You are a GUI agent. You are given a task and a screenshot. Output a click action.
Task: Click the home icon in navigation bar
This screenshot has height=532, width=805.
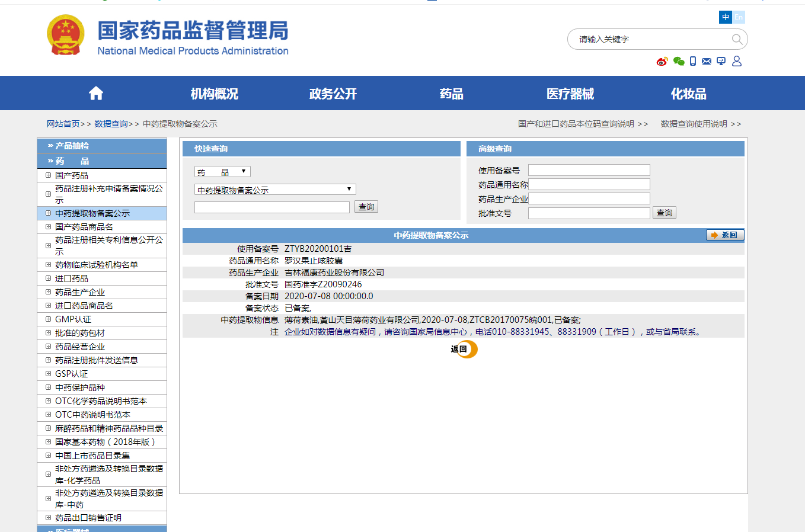click(96, 94)
